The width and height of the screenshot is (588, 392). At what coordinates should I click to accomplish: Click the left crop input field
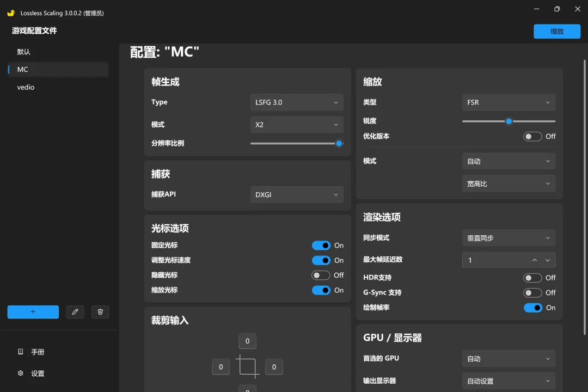click(x=221, y=367)
